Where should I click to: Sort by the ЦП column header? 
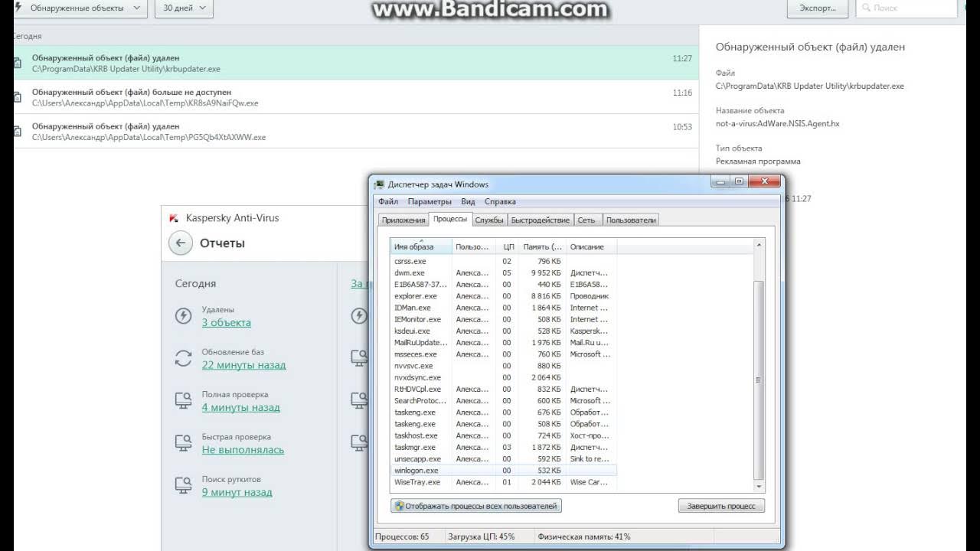(507, 246)
